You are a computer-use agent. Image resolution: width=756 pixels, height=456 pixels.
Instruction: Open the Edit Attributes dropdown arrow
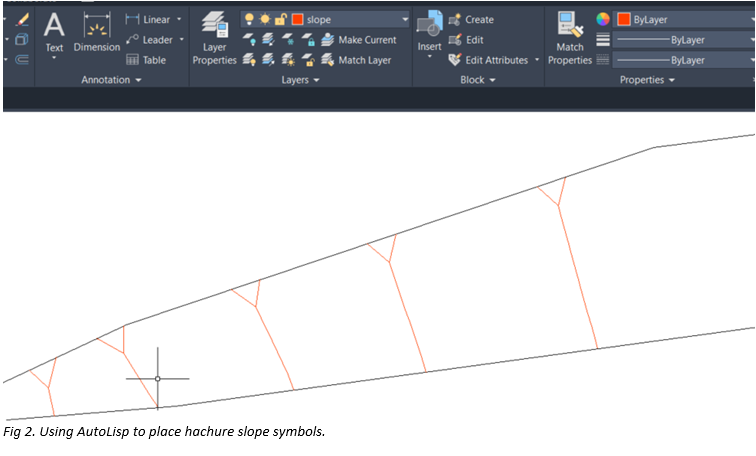[x=537, y=60]
